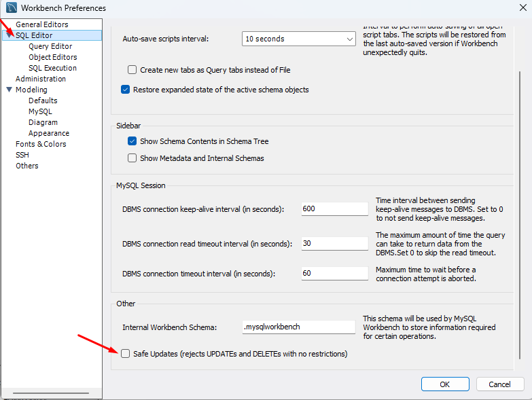Click the Internal Workbench Schema label
Screen dimensions: 532x400
[x=169, y=327]
